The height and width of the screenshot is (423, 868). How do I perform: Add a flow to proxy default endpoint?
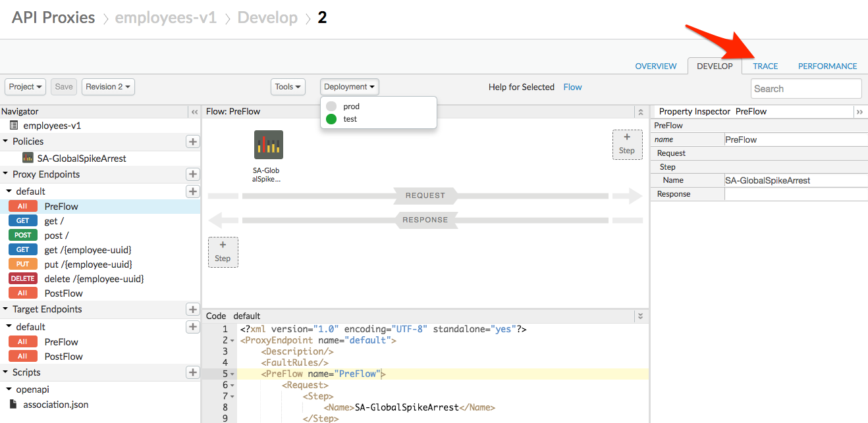tap(193, 191)
